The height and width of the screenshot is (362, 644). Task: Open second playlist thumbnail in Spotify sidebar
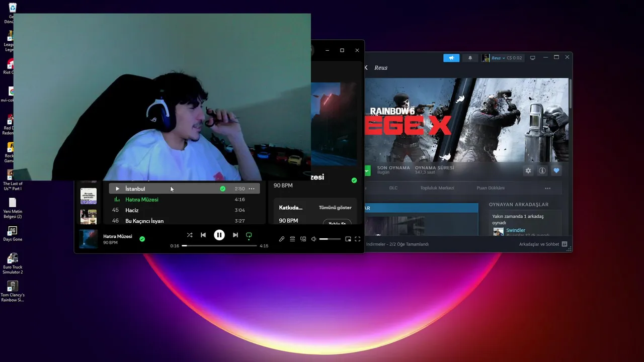(x=89, y=217)
